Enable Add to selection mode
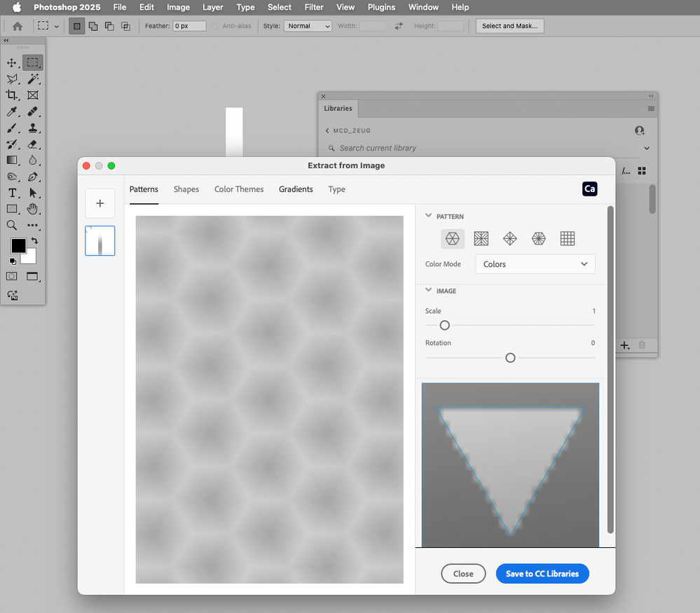This screenshot has width=700, height=613. click(x=93, y=27)
